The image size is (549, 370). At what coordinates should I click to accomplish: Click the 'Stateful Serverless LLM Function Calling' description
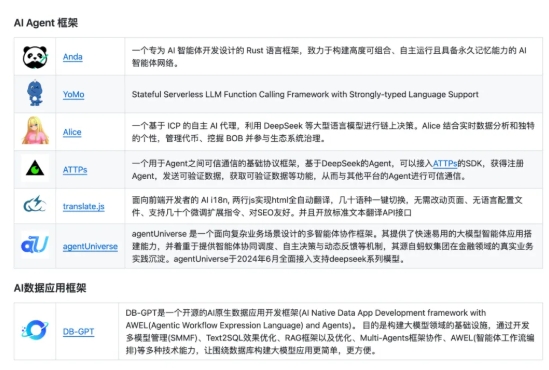click(x=305, y=95)
